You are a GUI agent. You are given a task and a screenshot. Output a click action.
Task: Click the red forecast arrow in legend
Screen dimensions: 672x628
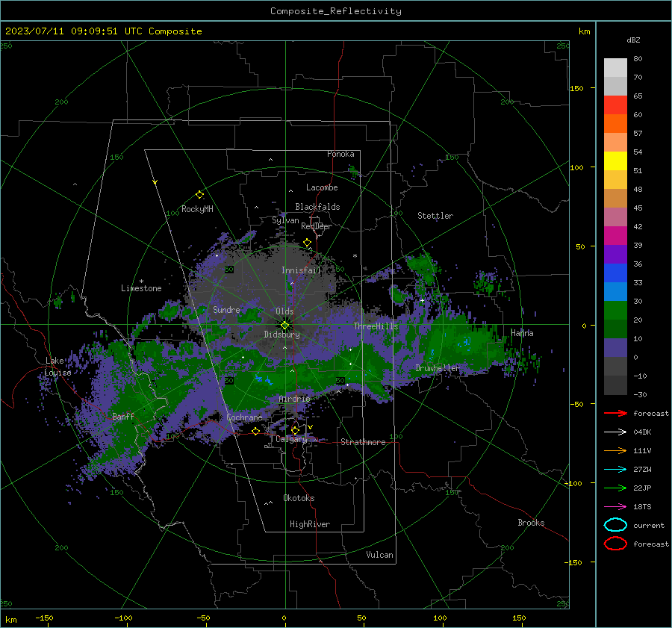click(615, 413)
